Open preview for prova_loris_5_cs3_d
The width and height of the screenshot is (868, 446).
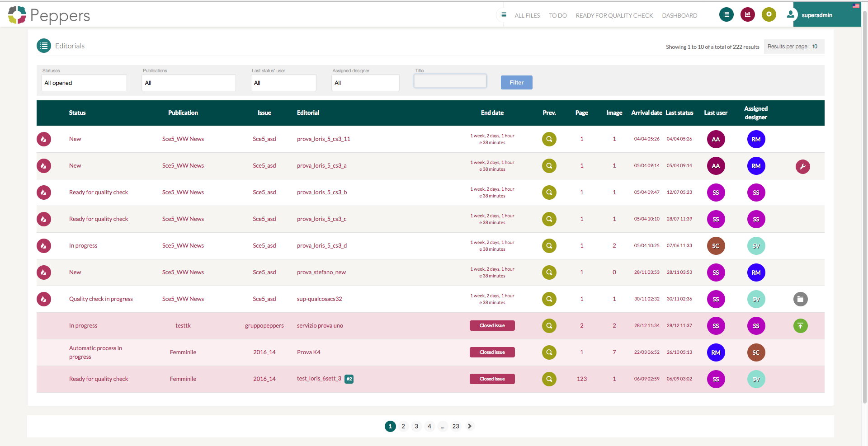(x=549, y=246)
